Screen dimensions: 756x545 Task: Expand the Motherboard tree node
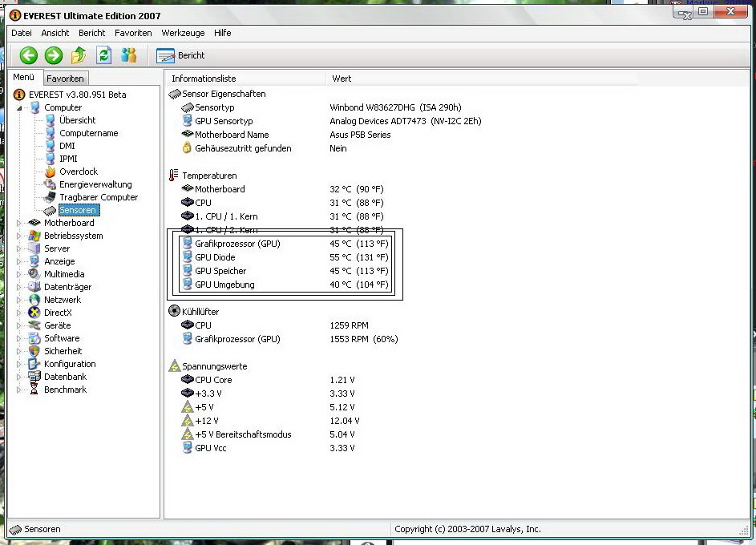(18, 223)
